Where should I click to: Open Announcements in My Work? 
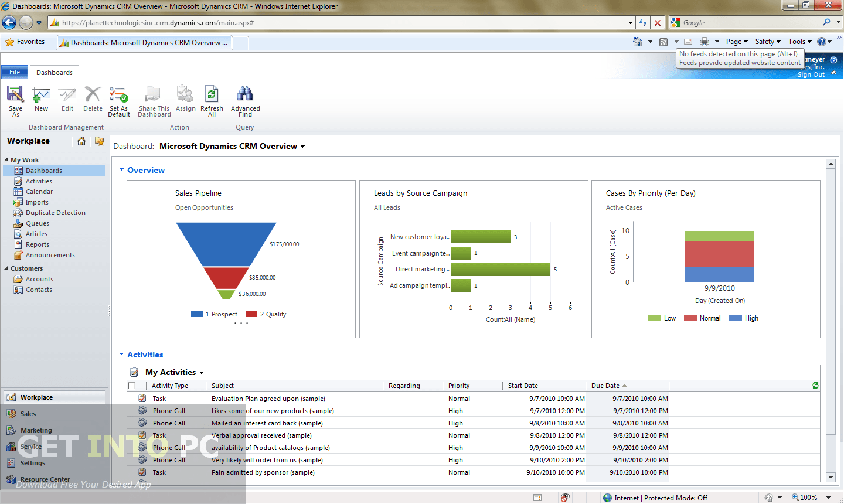50,255
